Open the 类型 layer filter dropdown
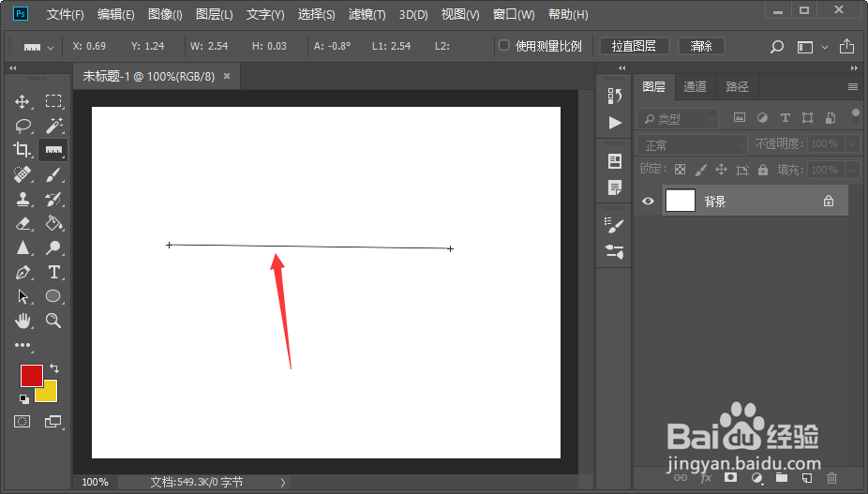 point(678,118)
